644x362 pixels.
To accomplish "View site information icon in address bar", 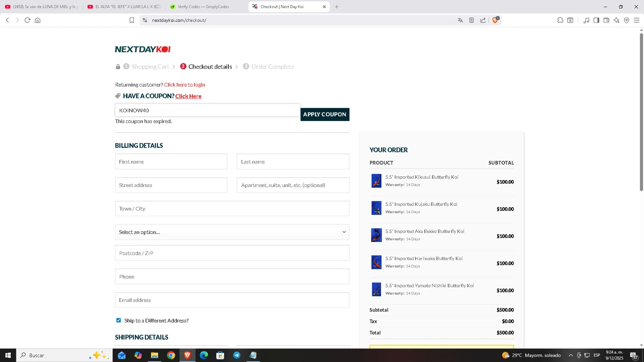I will (x=145, y=20).
